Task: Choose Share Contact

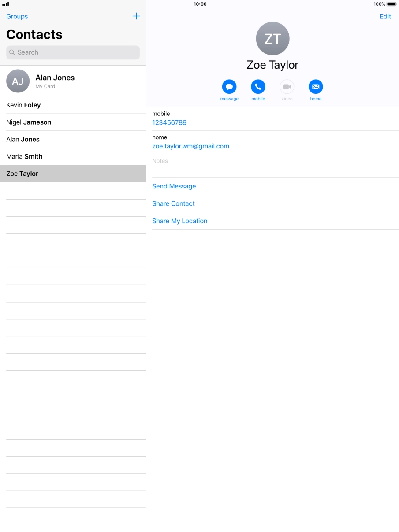Action: pyautogui.click(x=173, y=203)
